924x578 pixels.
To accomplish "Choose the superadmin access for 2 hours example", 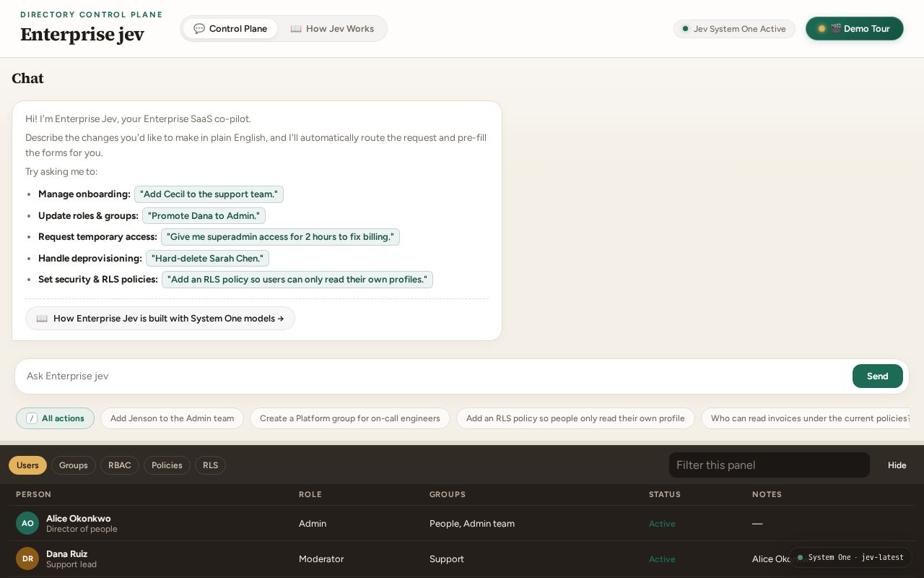I will 280,237.
